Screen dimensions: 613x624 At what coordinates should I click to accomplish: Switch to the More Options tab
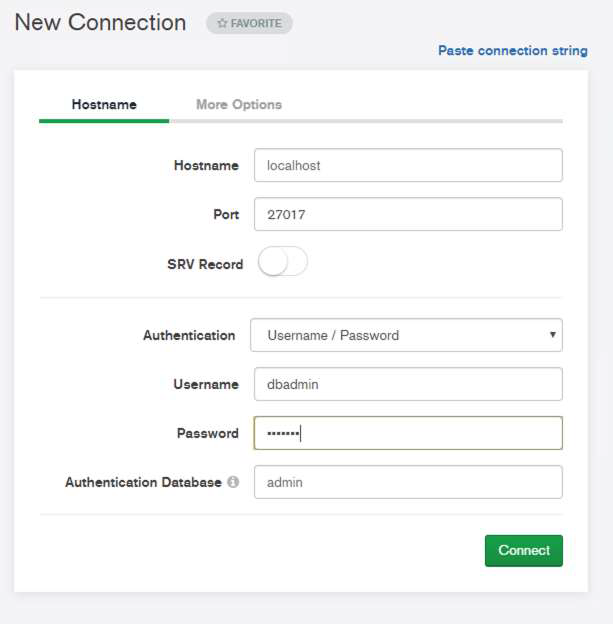(238, 104)
